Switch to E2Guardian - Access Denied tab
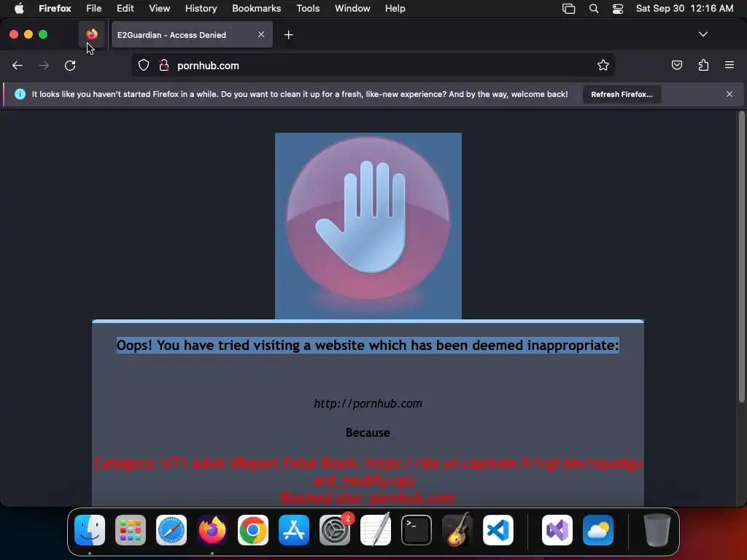The height and width of the screenshot is (560, 747). click(x=192, y=34)
